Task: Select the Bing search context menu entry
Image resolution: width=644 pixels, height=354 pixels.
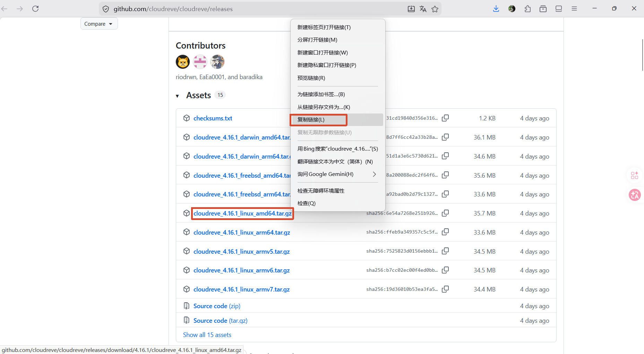Action: [x=337, y=149]
